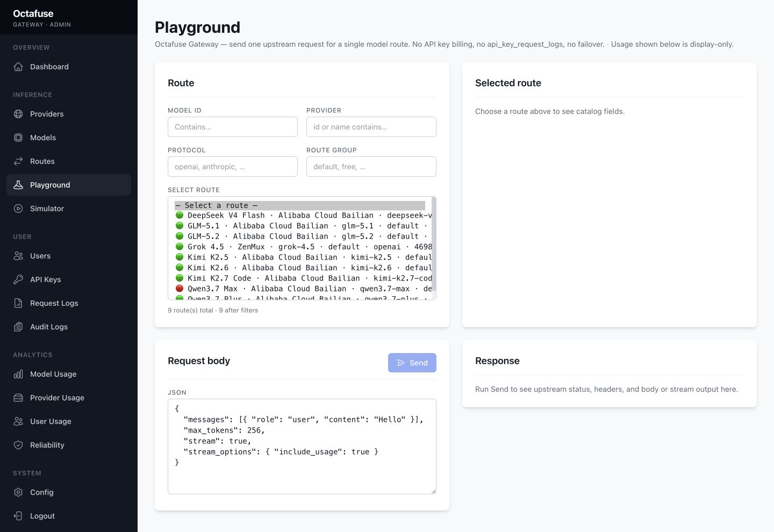
Task: Click the Routes arrows icon
Action: tap(18, 161)
